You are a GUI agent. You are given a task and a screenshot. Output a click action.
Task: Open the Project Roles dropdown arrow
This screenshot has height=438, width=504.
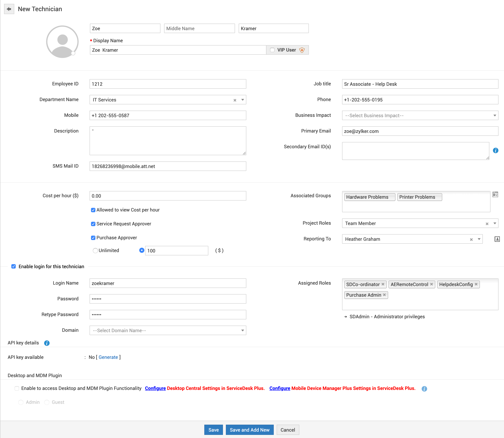(x=495, y=223)
